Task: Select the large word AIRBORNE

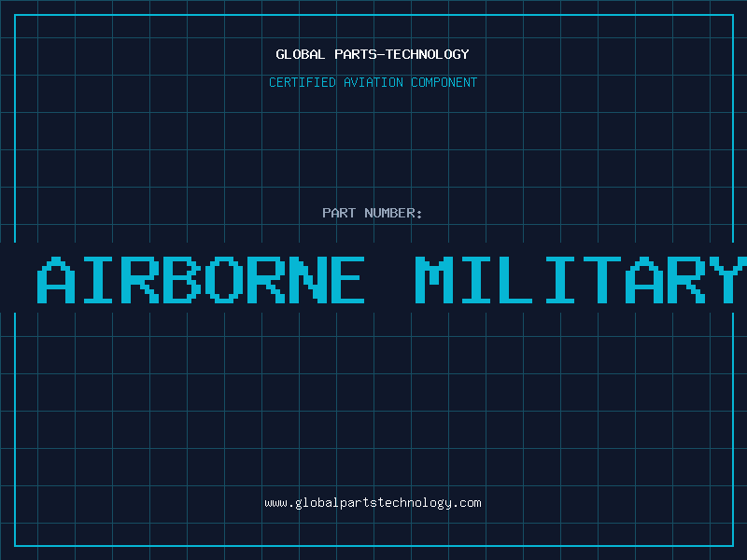Action: tap(201, 280)
